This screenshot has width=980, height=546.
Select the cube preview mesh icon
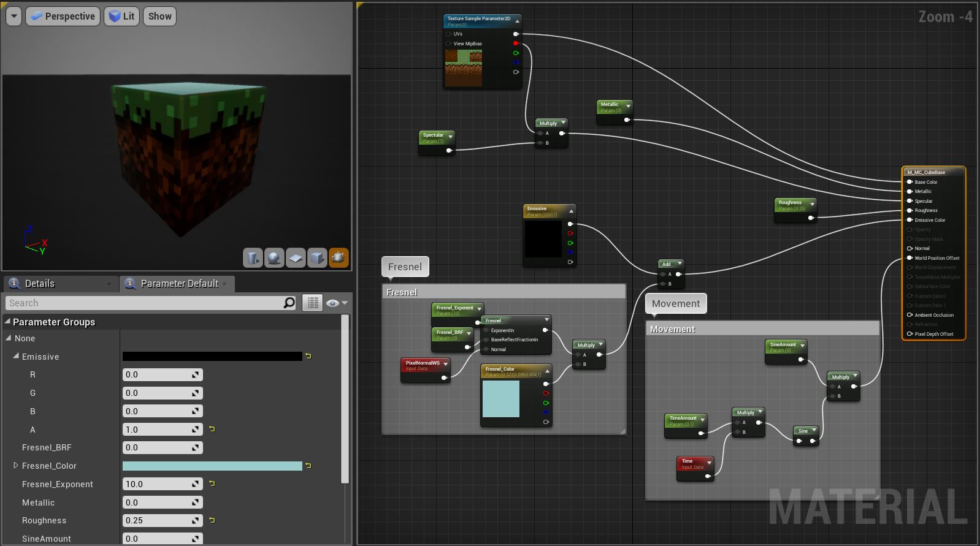pos(317,258)
